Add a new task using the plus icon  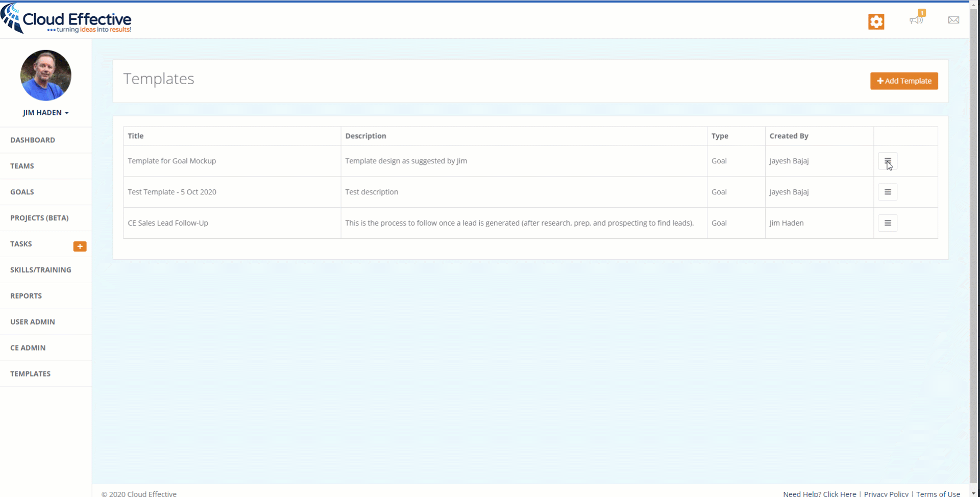(80, 246)
